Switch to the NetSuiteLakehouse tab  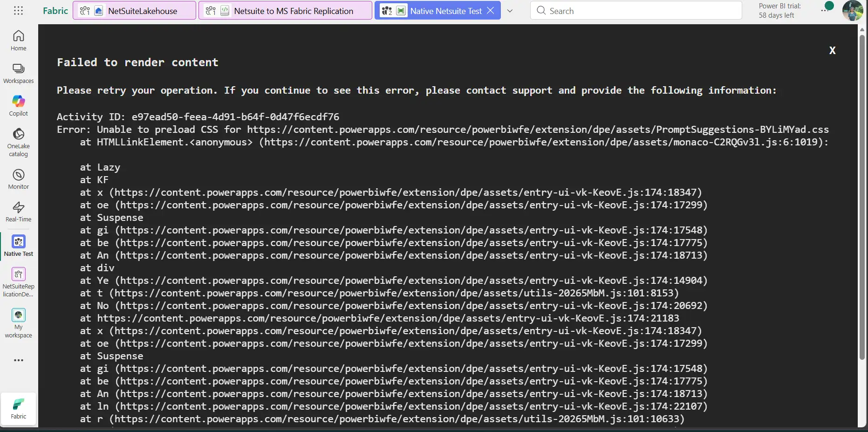(134, 11)
